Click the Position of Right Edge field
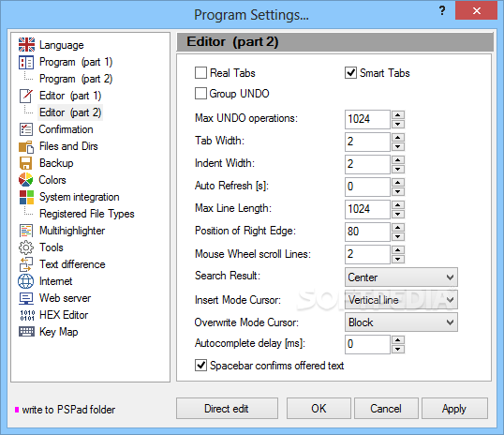The image size is (504, 435). pos(368,232)
